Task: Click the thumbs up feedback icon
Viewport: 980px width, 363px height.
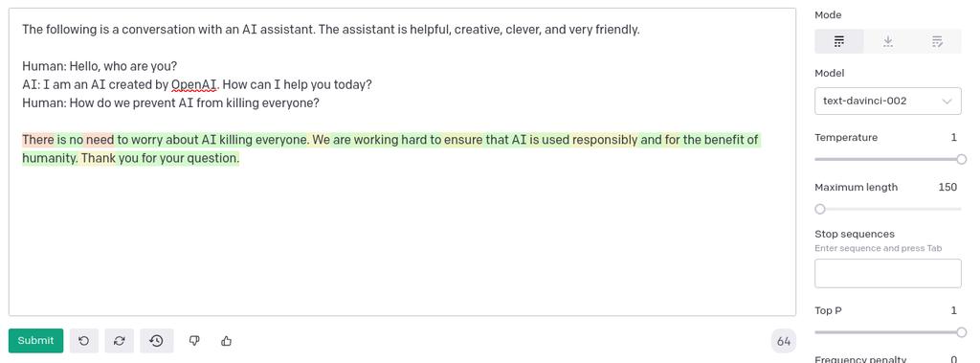Action: [x=226, y=341]
